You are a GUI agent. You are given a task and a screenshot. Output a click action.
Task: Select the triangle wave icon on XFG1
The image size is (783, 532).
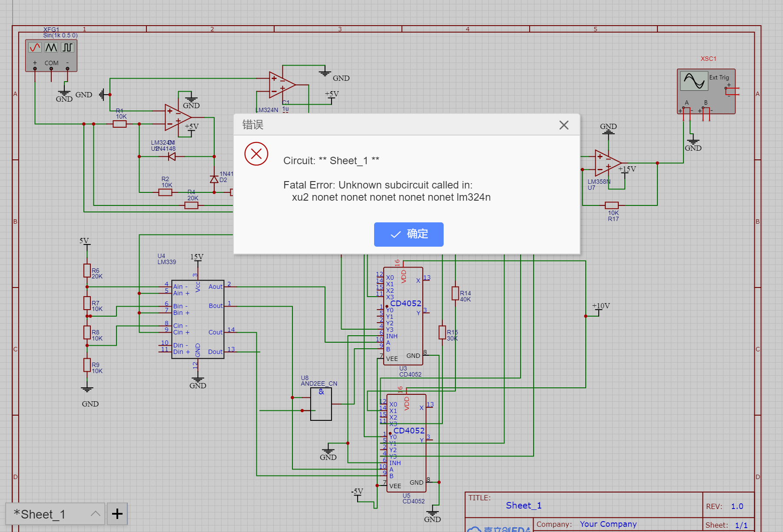51,47
